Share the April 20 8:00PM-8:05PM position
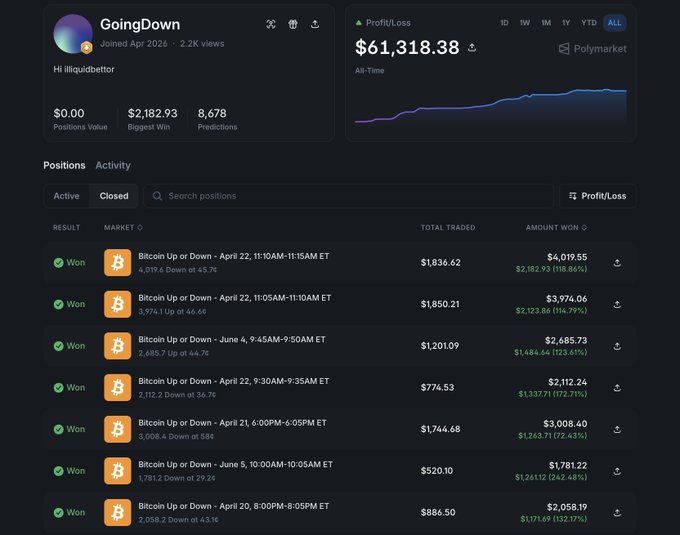The width and height of the screenshot is (680, 535). point(617,512)
